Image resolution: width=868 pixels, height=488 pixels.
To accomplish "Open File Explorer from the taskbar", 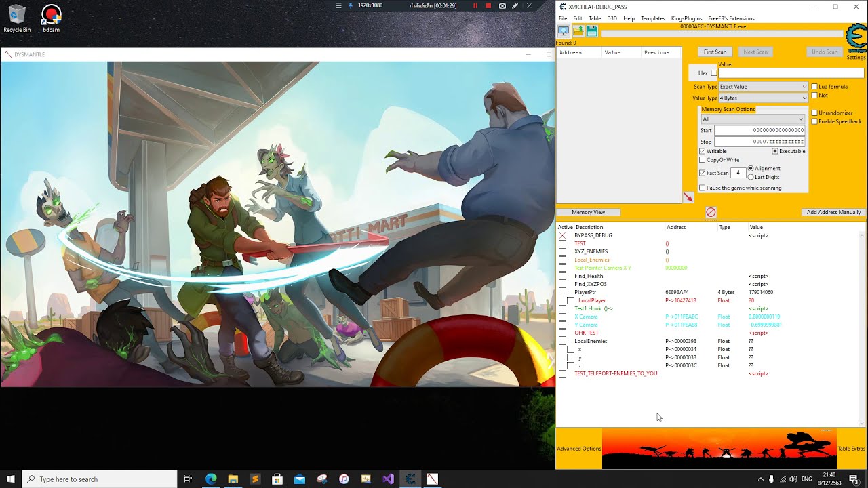I will [233, 479].
